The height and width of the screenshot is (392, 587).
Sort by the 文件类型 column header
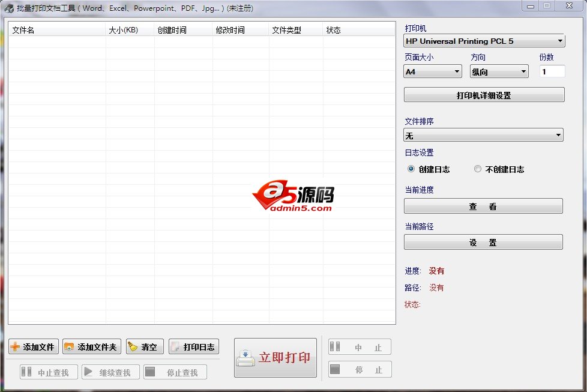(296, 30)
